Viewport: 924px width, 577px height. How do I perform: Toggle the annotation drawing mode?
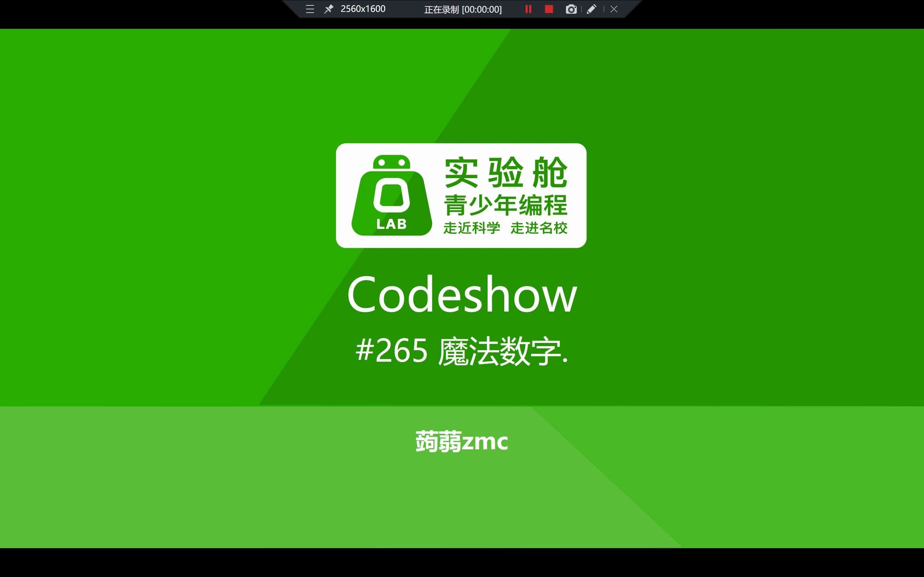(592, 9)
